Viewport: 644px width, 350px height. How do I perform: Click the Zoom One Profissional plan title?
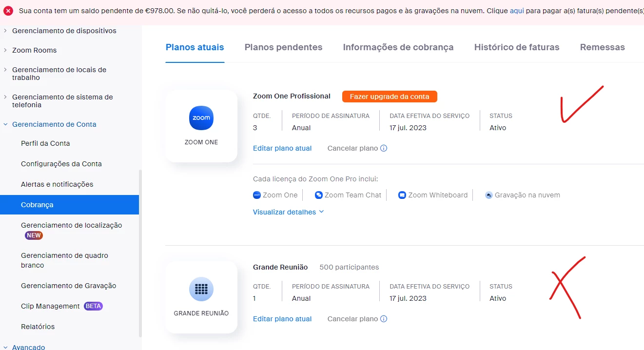click(x=292, y=96)
